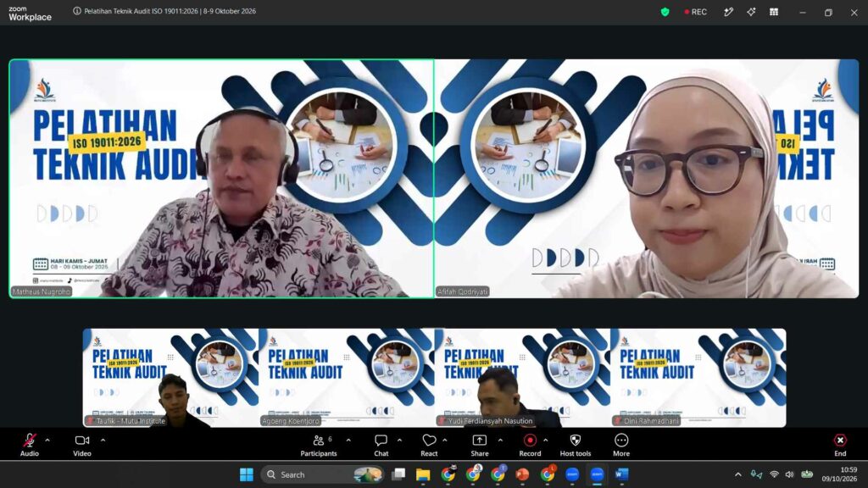This screenshot has width=868, height=488.
Task: Expand video settings arrow beside Video
Action: (103, 441)
